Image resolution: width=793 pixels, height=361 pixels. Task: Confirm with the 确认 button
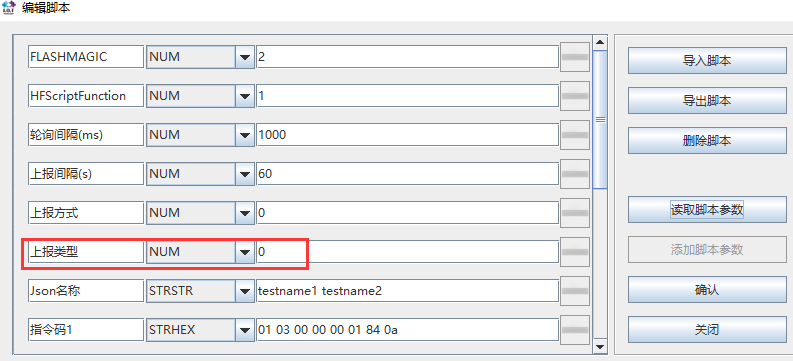707,290
